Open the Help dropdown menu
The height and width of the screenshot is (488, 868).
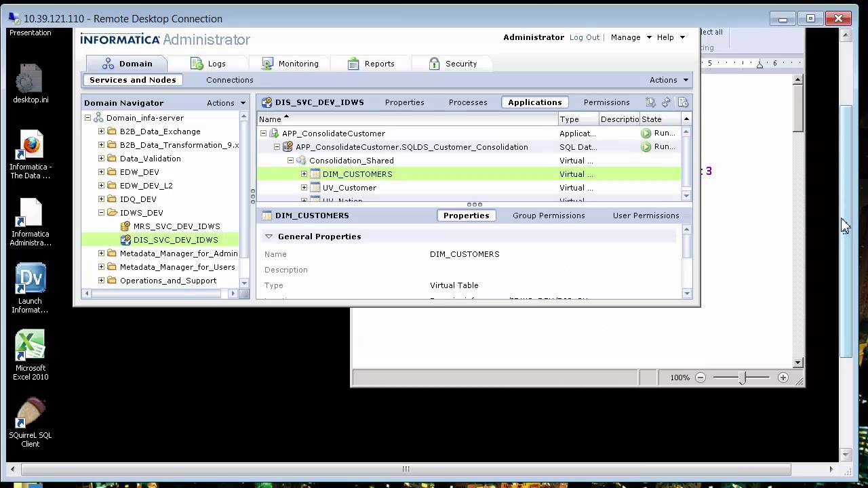(671, 37)
